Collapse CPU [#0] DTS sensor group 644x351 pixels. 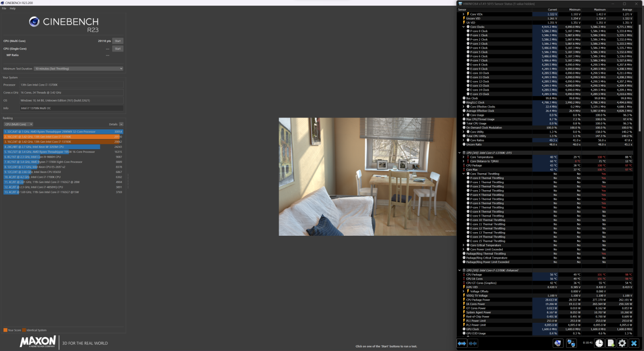[x=460, y=153]
